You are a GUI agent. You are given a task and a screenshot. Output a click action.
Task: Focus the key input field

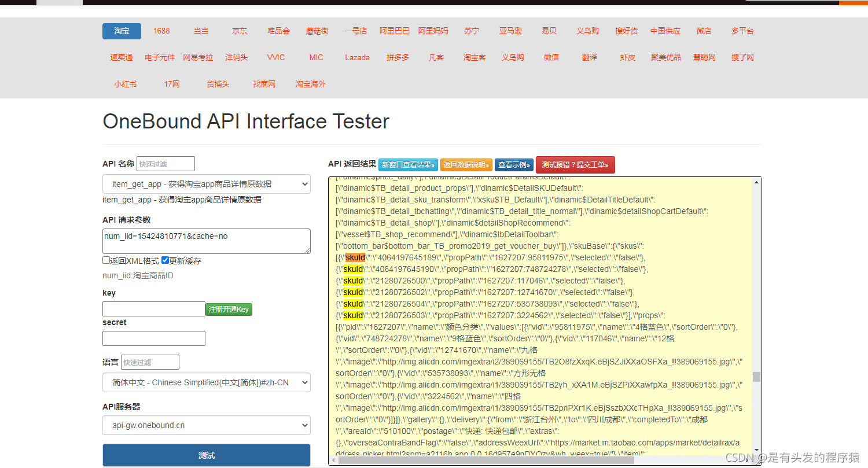154,309
